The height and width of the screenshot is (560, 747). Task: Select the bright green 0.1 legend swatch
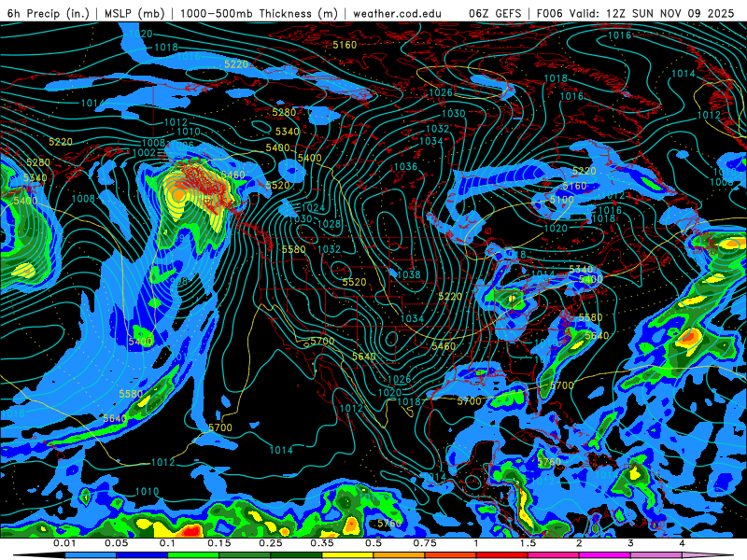193,555
